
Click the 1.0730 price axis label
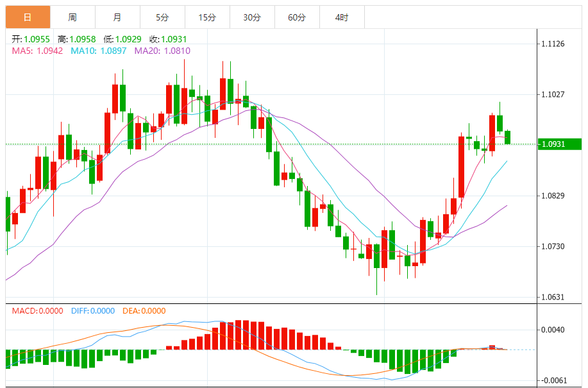coord(553,246)
